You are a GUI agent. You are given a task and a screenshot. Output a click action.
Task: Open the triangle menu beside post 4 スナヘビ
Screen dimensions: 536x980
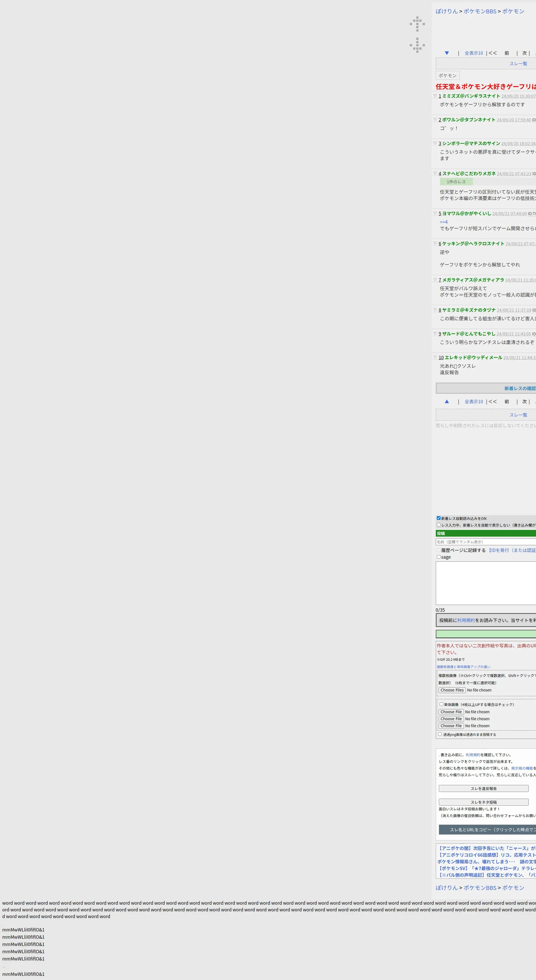[x=435, y=174]
